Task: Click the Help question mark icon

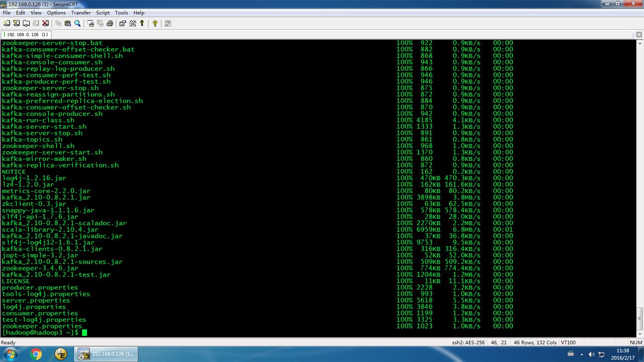Action: [155, 23]
